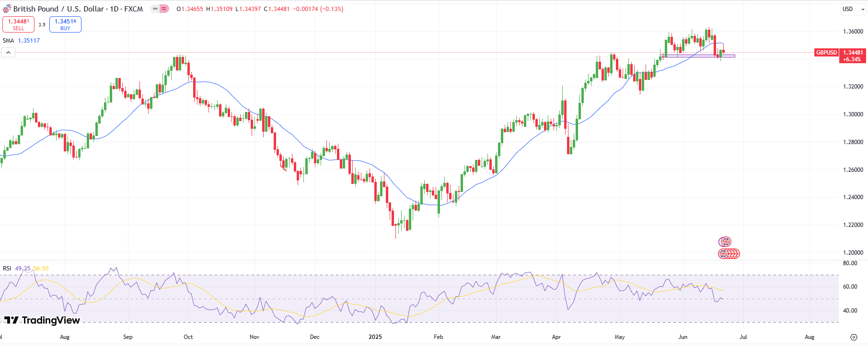Click the red GBPUSD price axis label
Image resolution: width=868 pixels, height=348 pixels.
(x=826, y=53)
